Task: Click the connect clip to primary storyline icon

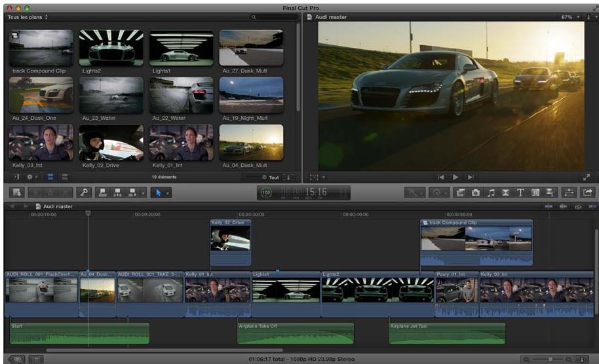Action: 103,192
